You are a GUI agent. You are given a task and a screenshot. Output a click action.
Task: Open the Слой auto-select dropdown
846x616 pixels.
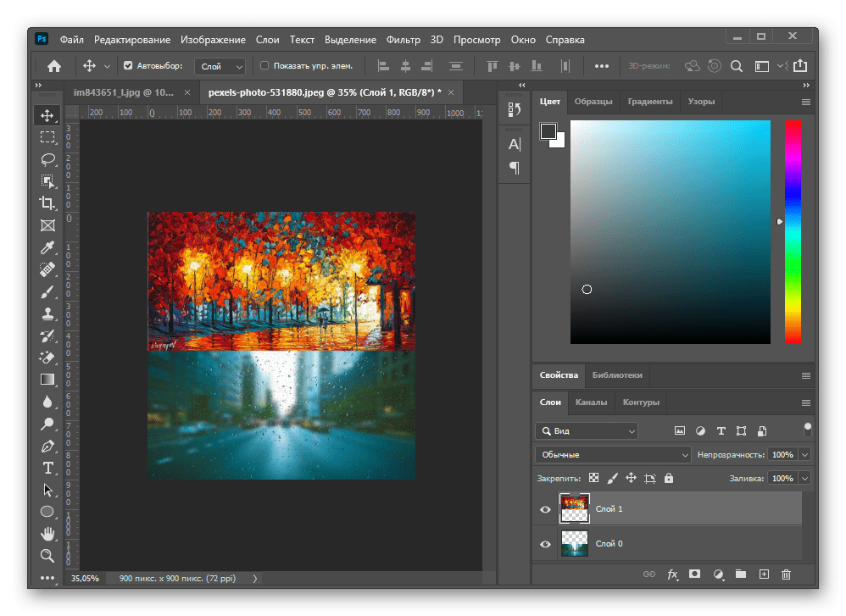click(220, 66)
